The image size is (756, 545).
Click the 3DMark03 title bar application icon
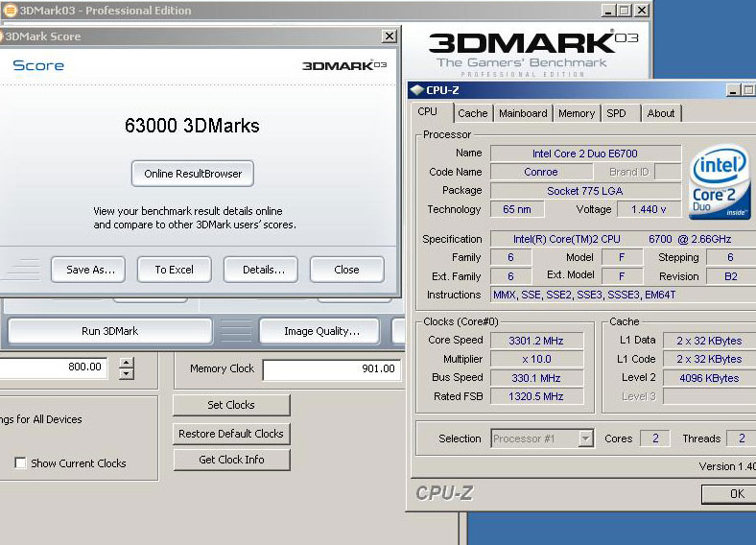pyautogui.click(x=10, y=11)
